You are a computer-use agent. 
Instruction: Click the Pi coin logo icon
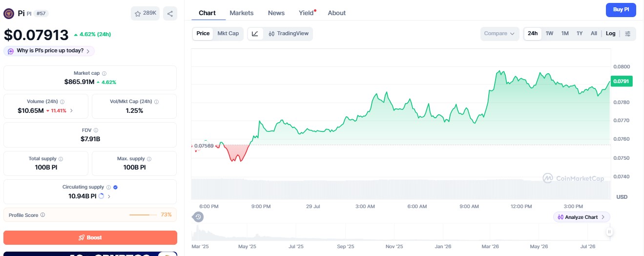[9, 13]
